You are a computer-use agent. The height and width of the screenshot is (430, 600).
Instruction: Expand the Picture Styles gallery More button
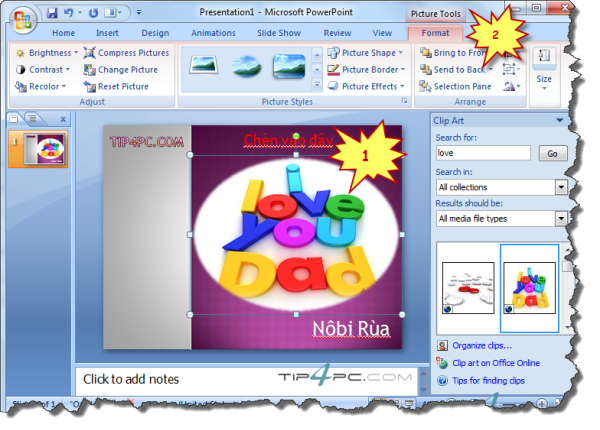click(x=317, y=85)
